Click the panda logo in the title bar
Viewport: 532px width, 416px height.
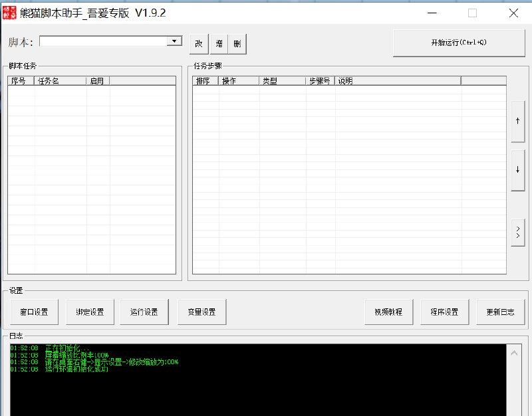9,13
